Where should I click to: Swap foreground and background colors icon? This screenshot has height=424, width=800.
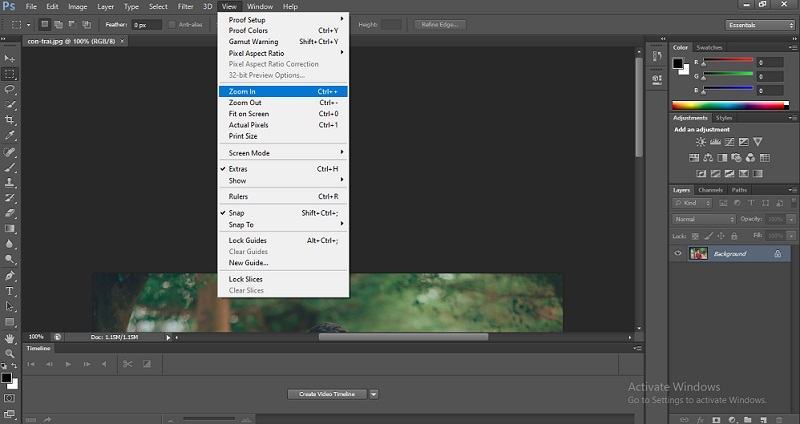[x=14, y=366]
